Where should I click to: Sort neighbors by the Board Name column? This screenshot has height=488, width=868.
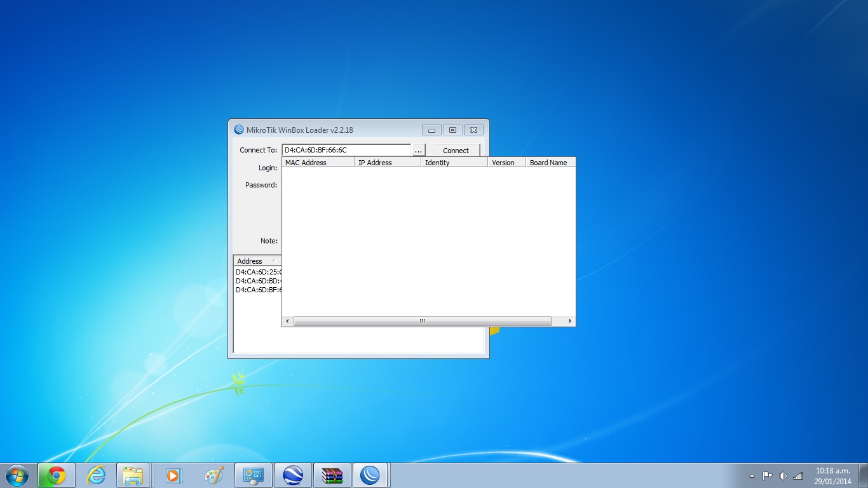tap(550, 163)
